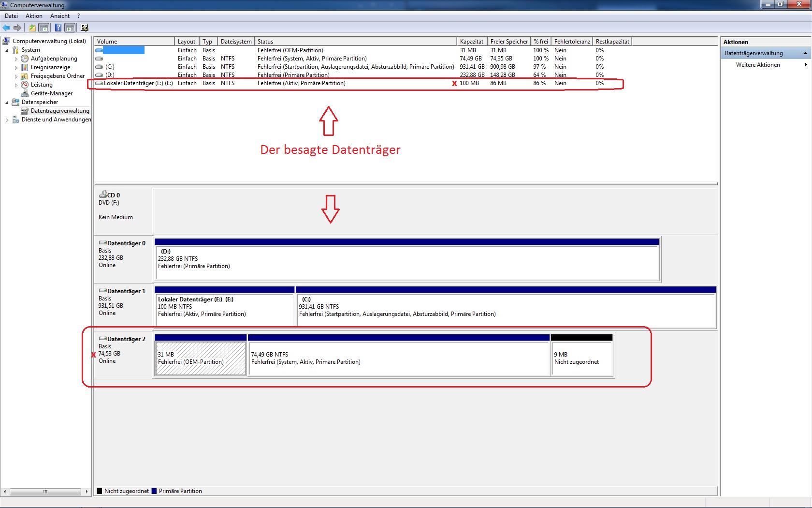Click the Leistung performance icon
This screenshot has height=508, width=812.
point(25,85)
